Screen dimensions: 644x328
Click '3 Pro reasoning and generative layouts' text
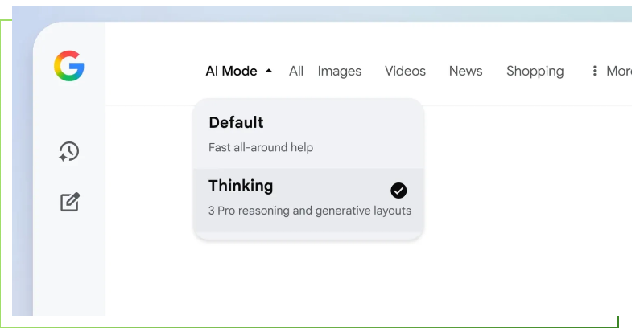[x=310, y=211]
